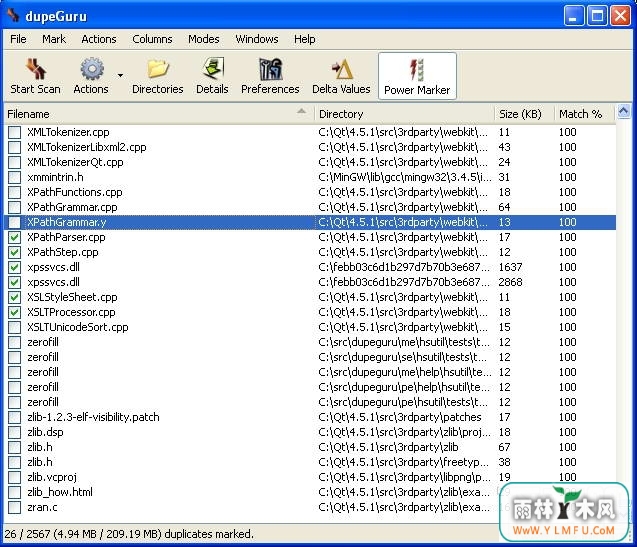Open the Directories folder icon

coord(158,69)
